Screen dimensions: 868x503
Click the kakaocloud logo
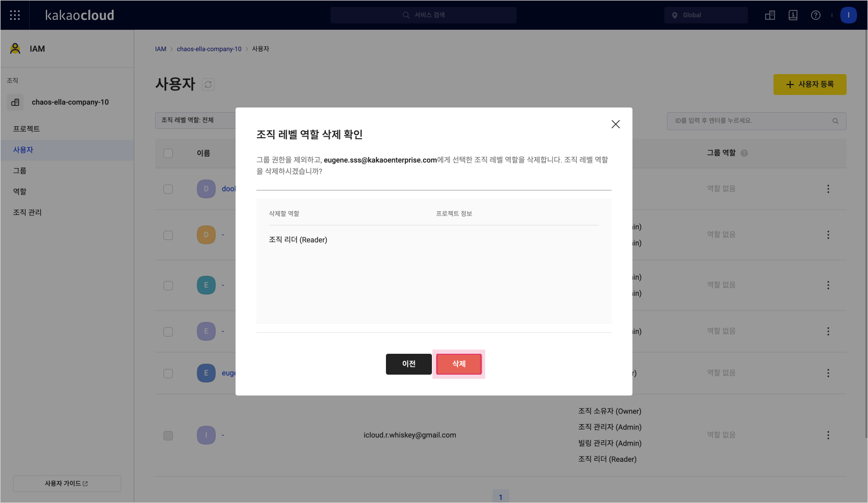coord(79,15)
